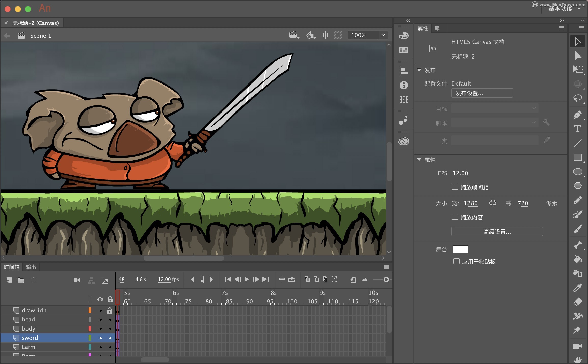Toggle loop playback button
Viewport: 588px width, 364px height.
(291, 279)
